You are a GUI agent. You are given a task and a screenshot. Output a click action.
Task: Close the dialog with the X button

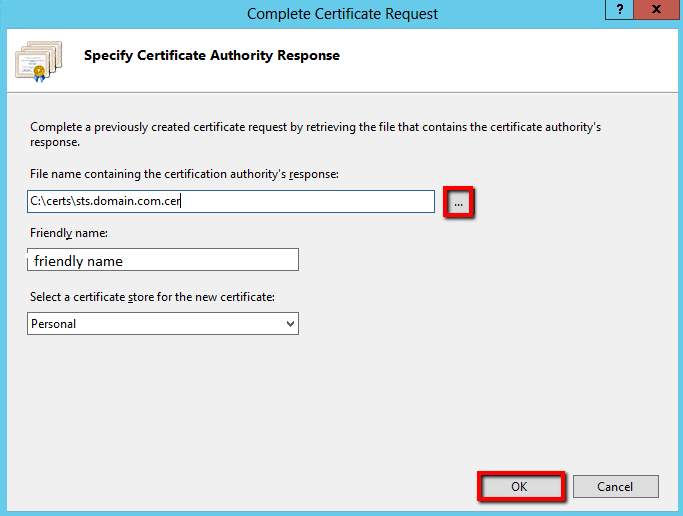(x=656, y=9)
